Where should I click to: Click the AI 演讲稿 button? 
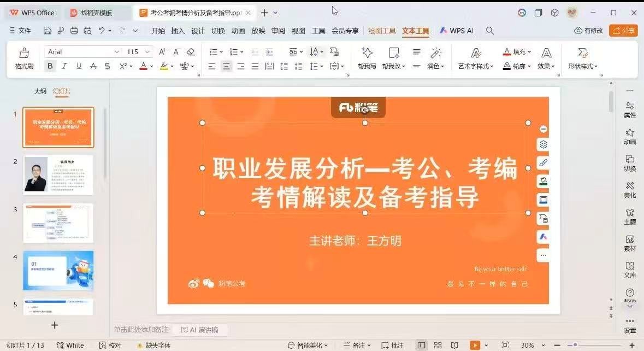coord(199,330)
